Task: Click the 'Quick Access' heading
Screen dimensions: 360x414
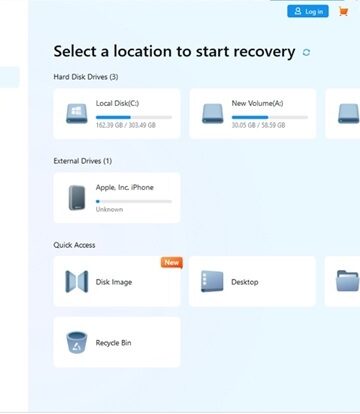Action: (x=74, y=245)
